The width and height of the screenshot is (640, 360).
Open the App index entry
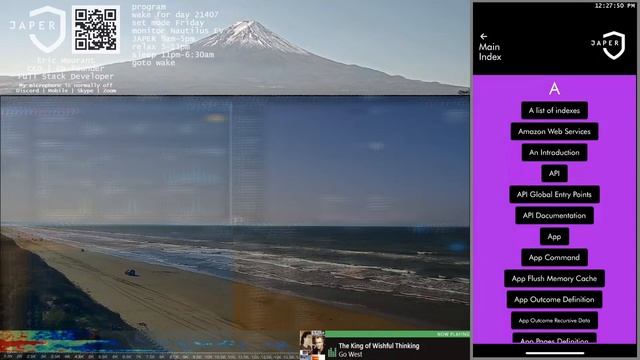(x=554, y=236)
